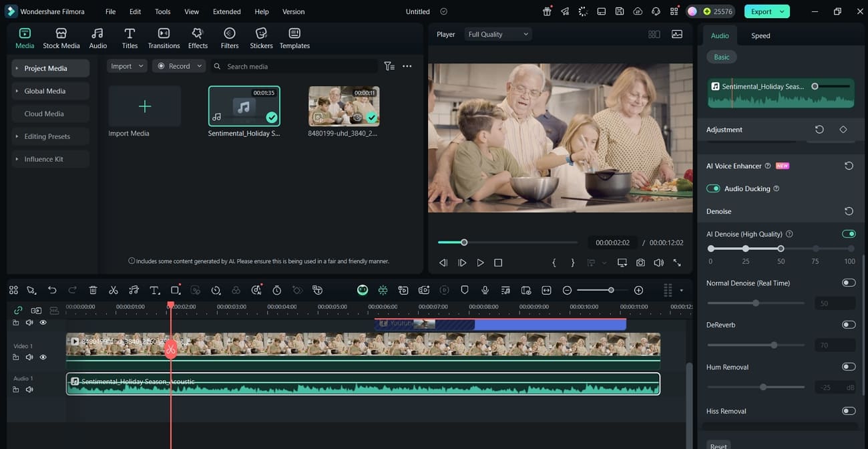Open the Record dropdown
Image resolution: width=868 pixels, height=449 pixels.
[178, 66]
